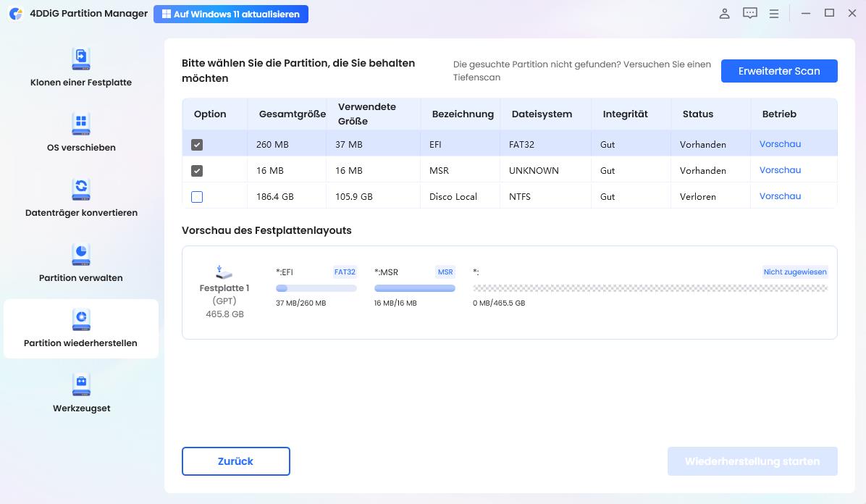
Task: Click the Zurück button
Action: (x=236, y=461)
